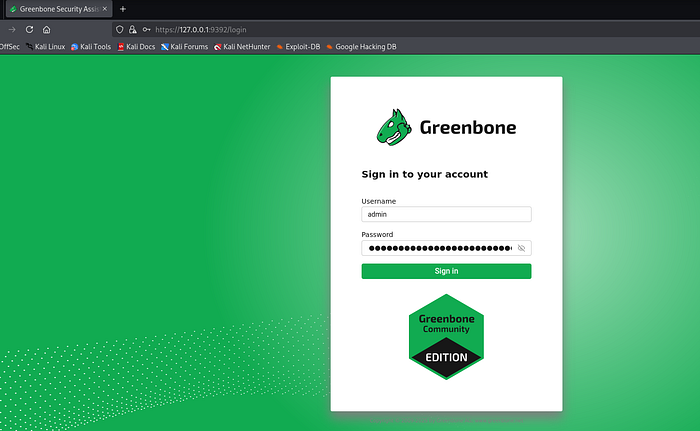Open the Kali Linux bookmark

46,46
